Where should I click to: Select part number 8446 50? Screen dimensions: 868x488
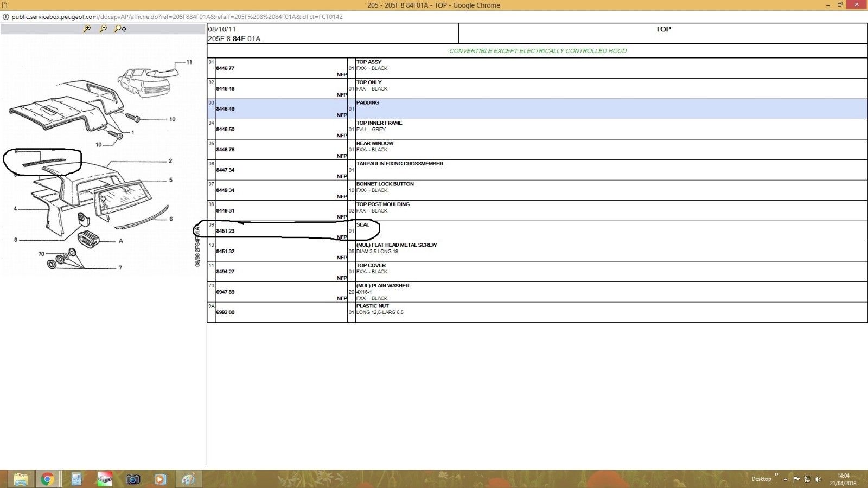tap(225, 130)
